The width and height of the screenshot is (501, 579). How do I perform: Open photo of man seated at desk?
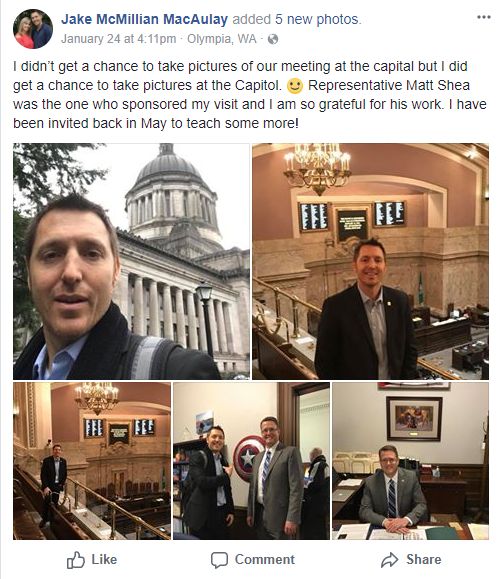411,461
